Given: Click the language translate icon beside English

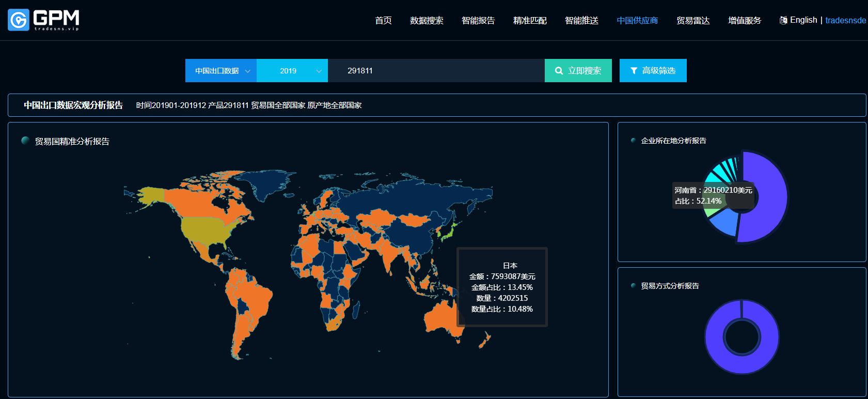Looking at the screenshot, I should pyautogui.click(x=783, y=20).
